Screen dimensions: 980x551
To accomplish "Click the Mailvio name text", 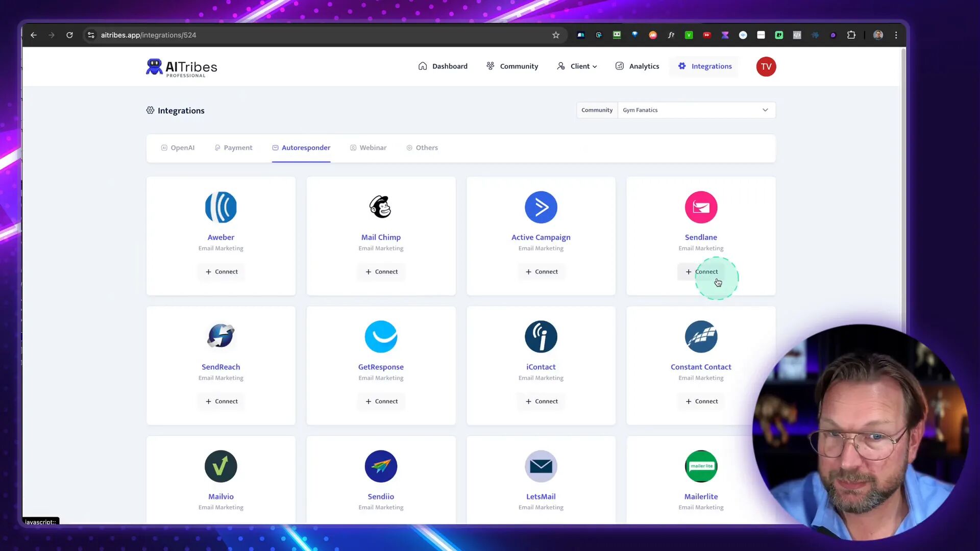I will point(220,496).
